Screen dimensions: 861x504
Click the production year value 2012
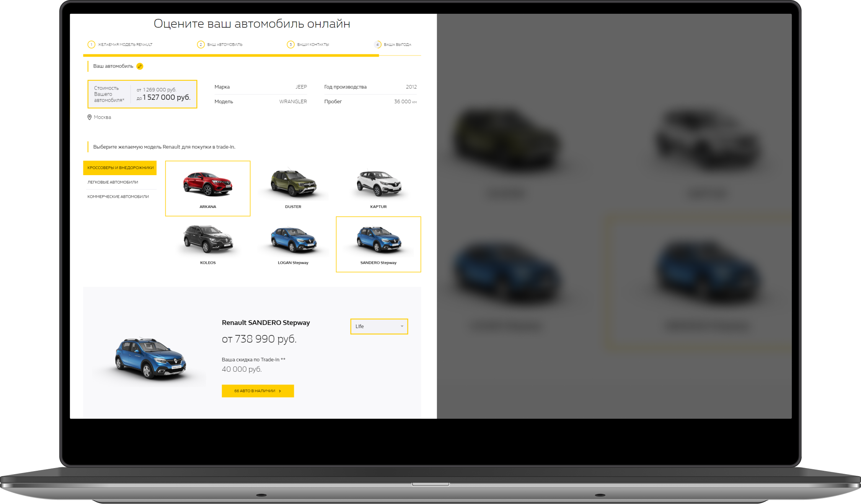pyautogui.click(x=411, y=87)
